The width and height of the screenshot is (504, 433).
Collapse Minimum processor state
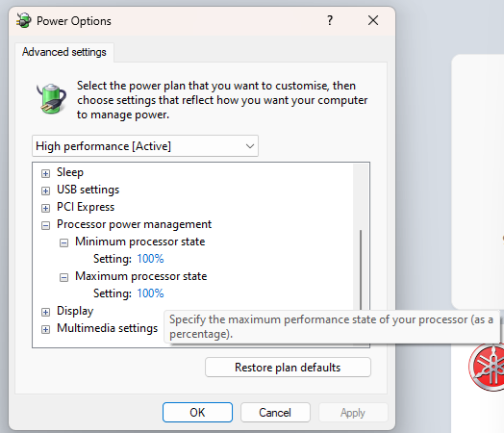coord(64,243)
